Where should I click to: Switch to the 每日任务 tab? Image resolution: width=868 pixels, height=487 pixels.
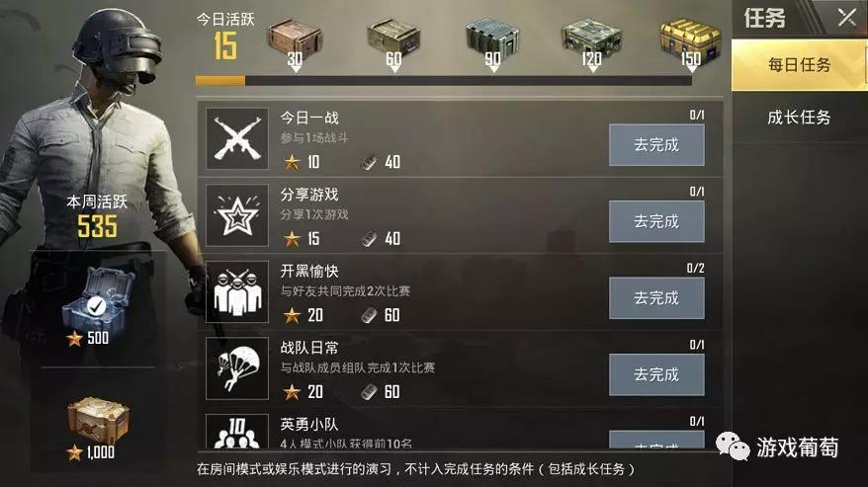pyautogui.click(x=799, y=65)
